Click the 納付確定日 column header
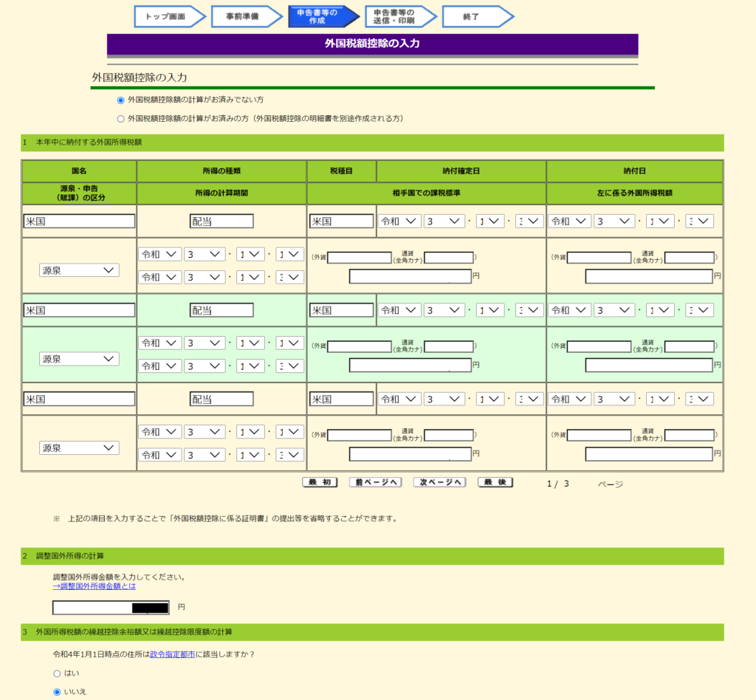This screenshot has height=700, width=756. click(x=461, y=171)
